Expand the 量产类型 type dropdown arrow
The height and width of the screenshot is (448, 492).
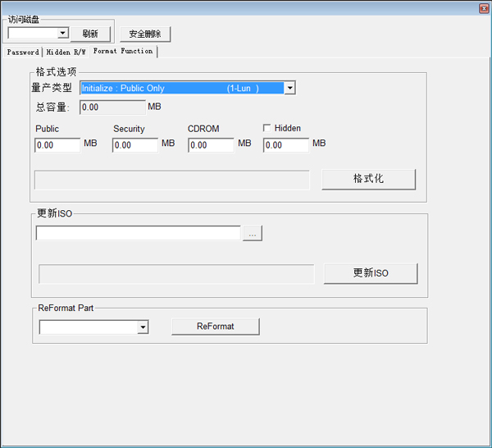point(289,89)
